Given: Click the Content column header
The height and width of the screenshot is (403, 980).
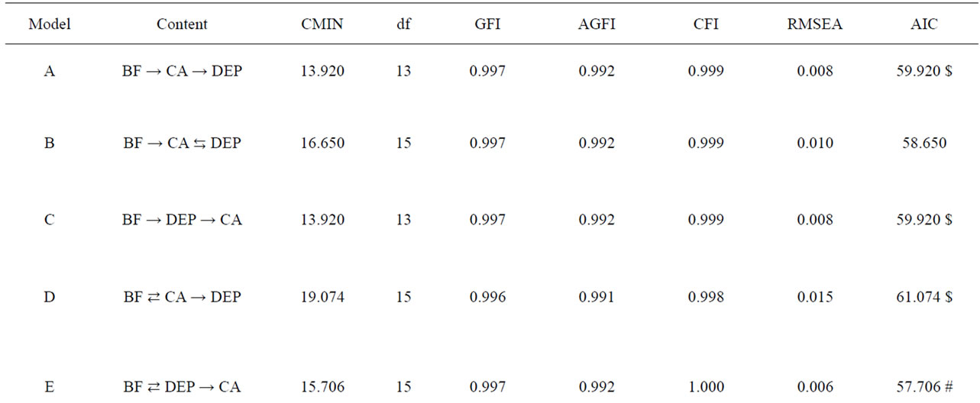Looking at the screenshot, I should click(182, 24).
